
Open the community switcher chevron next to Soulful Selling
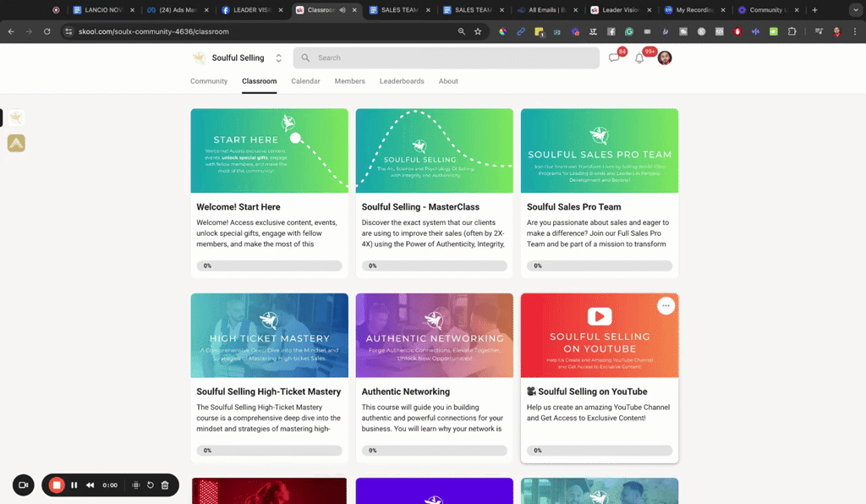click(x=279, y=58)
